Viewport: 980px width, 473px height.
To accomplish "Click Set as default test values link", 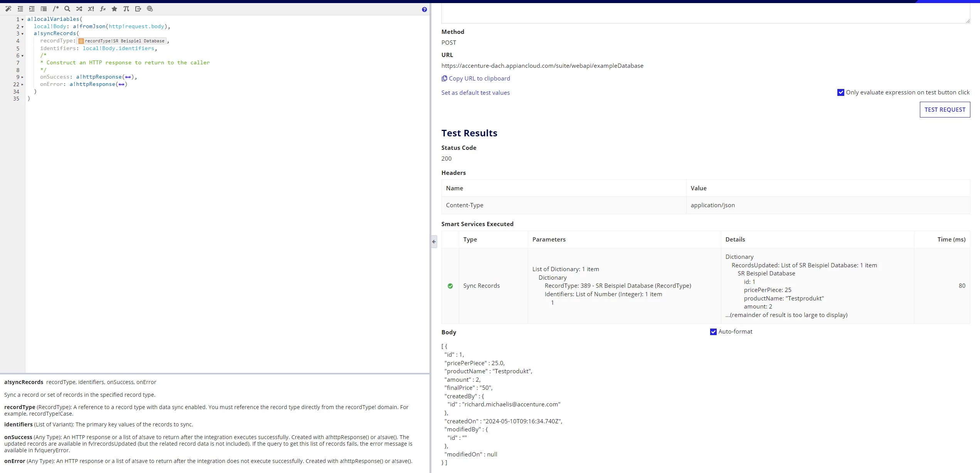I will [475, 92].
